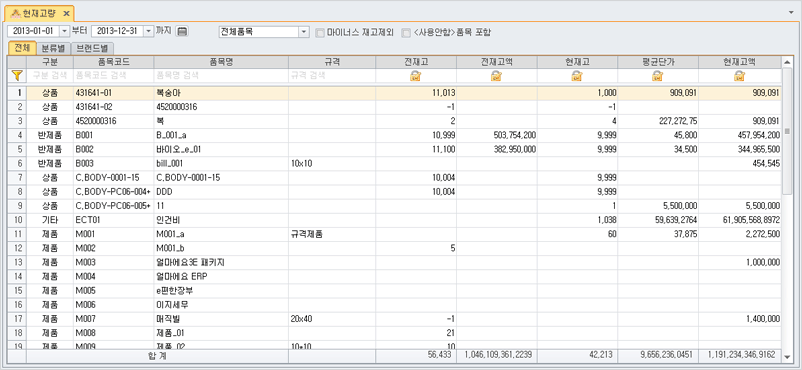Screen dimensions: 802x370
Task: Click filter icon under 전재고 column
Action: pyautogui.click(x=415, y=76)
